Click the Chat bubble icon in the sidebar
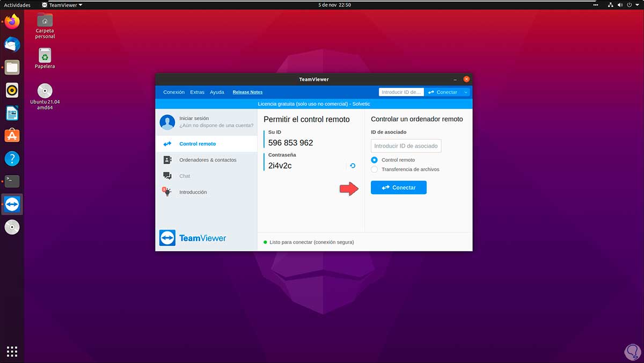644x363 pixels. (167, 176)
